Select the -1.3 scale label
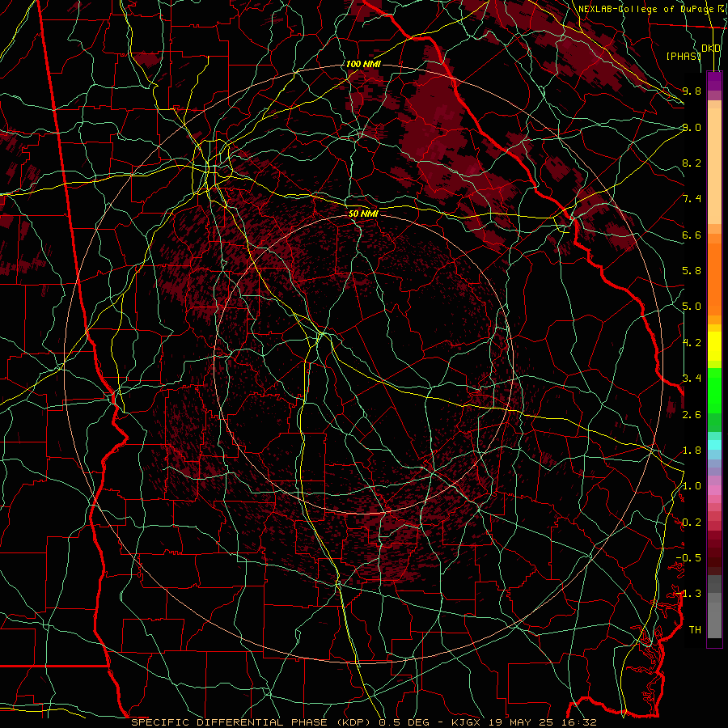This screenshot has width=728, height=728. [688, 594]
